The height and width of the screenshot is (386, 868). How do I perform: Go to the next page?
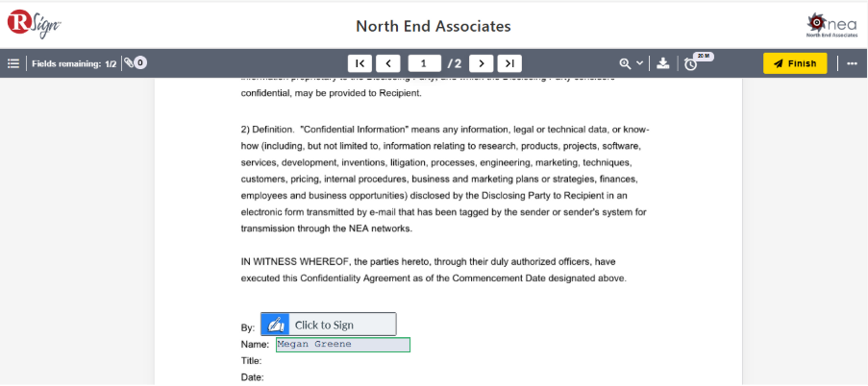[x=482, y=63]
